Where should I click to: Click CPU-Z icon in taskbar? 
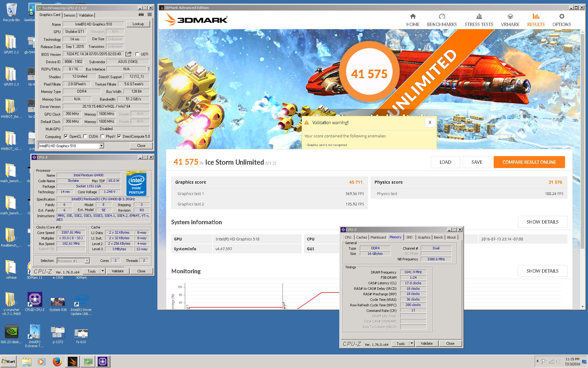coord(103,362)
